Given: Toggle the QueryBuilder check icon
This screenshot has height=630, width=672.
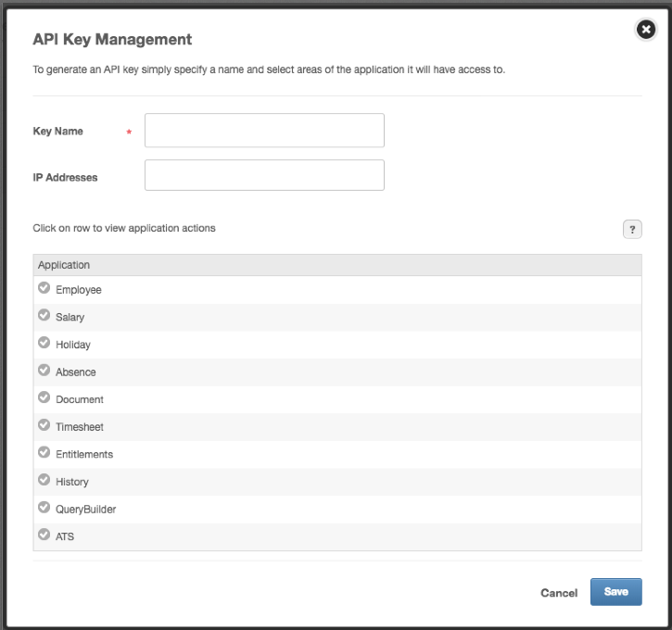Looking at the screenshot, I should pos(44,508).
